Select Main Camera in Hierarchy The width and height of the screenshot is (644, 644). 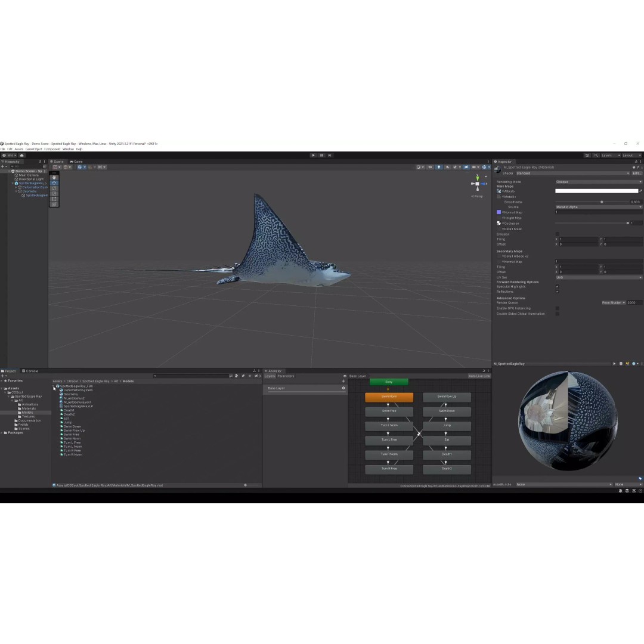pos(29,175)
